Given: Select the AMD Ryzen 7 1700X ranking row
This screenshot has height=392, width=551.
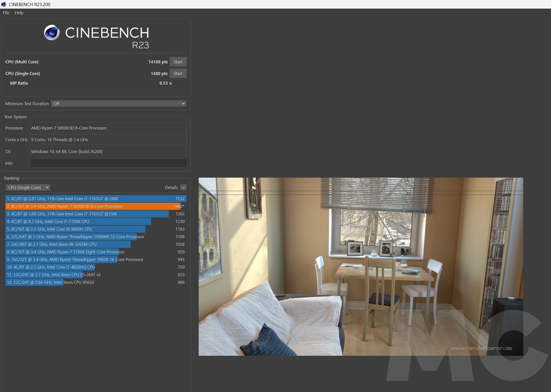Looking at the screenshot, I should coord(96,252).
